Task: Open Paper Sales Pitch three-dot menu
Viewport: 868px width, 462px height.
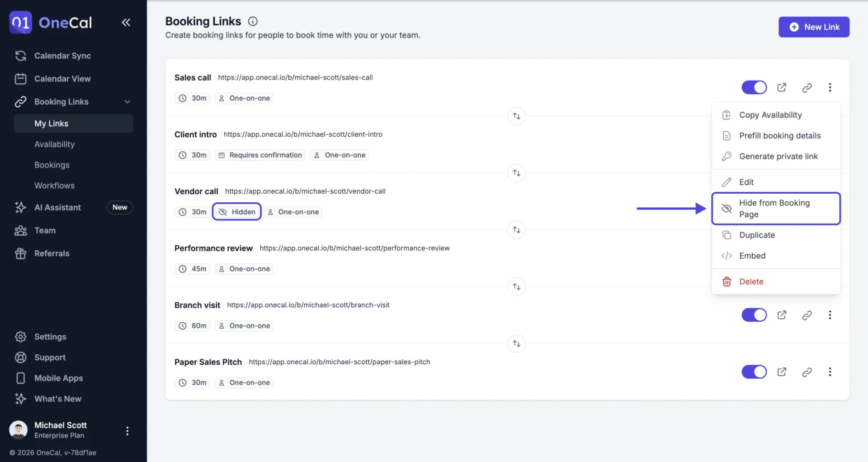Action: (x=830, y=372)
